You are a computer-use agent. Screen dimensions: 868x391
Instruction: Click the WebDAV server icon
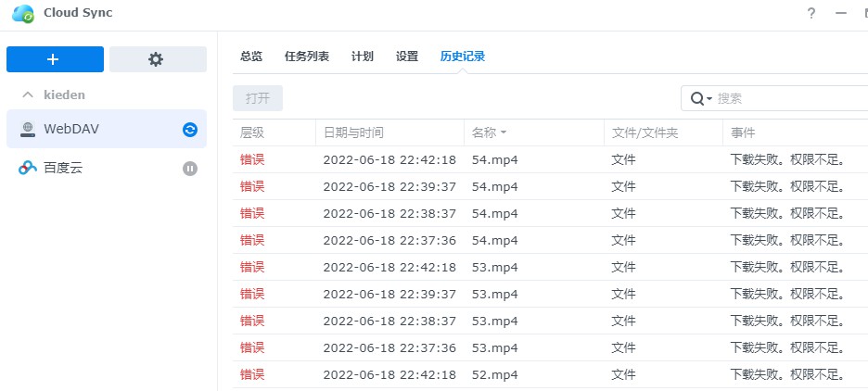(x=27, y=129)
